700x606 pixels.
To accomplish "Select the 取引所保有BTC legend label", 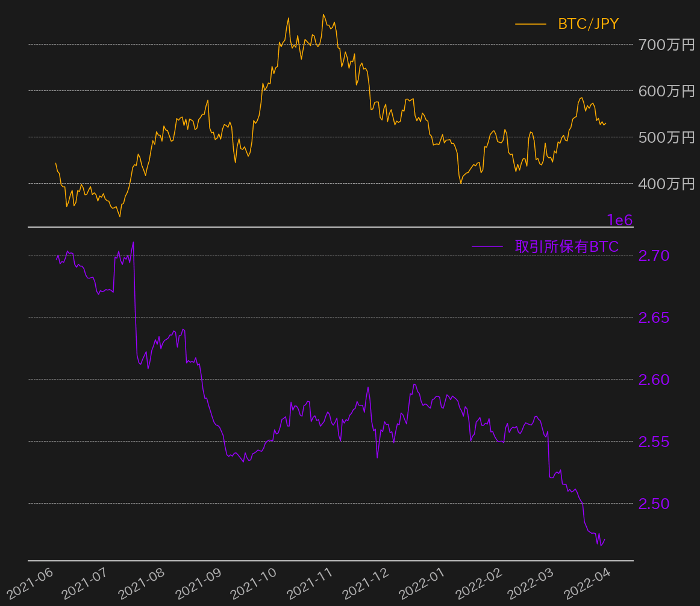I will pos(566,246).
